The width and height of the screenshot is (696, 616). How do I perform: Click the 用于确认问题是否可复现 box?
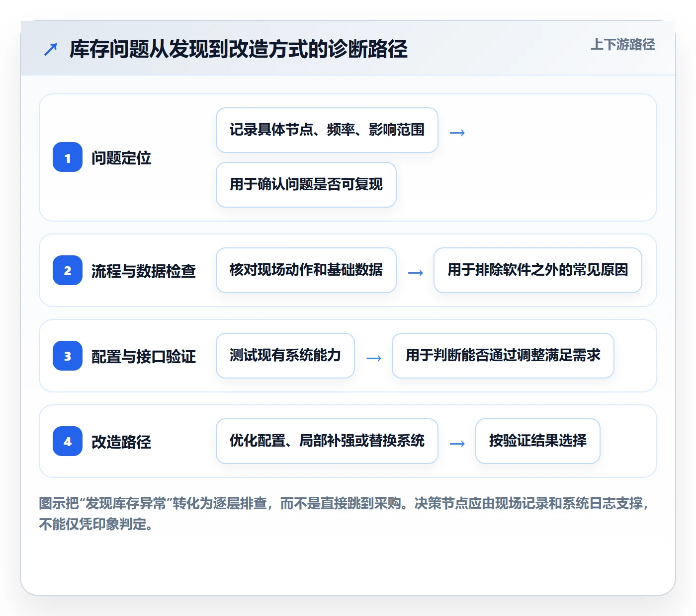click(306, 185)
